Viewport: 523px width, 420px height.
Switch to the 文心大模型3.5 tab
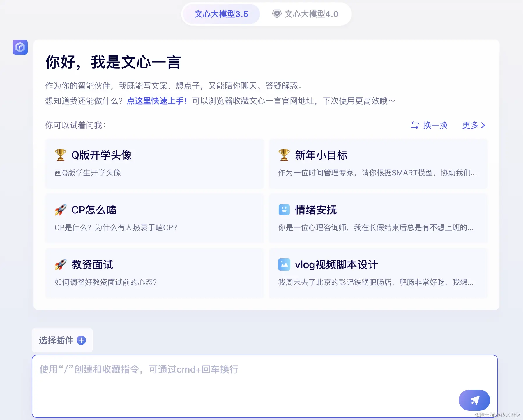221,14
